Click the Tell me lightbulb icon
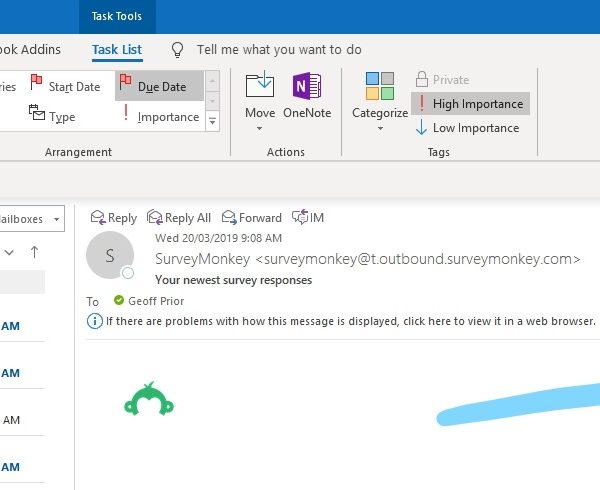600x490 pixels. click(x=177, y=50)
